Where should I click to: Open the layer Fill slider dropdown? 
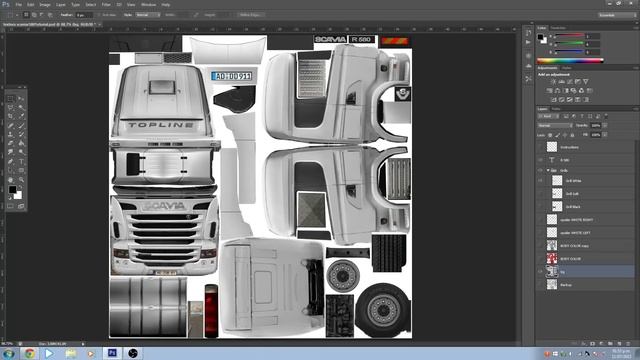click(605, 134)
